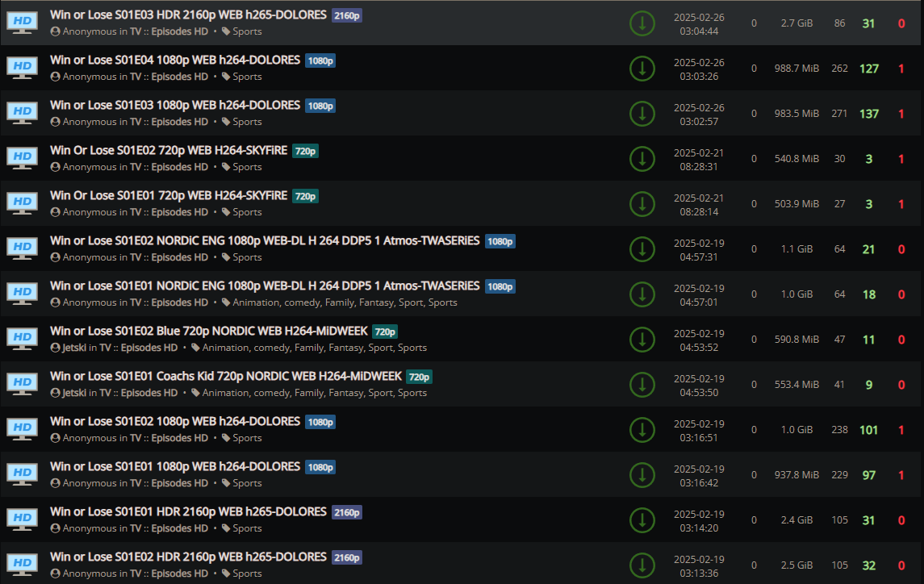Download Win Or Lose S01E01 720p SKYFiRE torrent
The height and width of the screenshot is (584, 924).
642,204
